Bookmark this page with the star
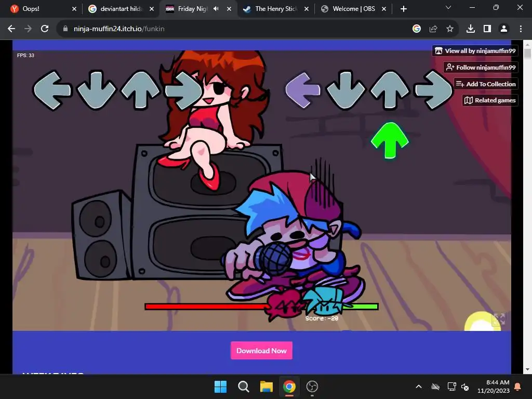This screenshot has width=532, height=399. coord(450,29)
